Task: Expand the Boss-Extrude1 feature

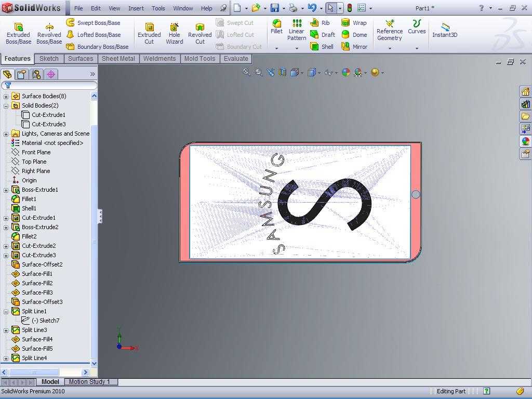Action: coord(6,190)
